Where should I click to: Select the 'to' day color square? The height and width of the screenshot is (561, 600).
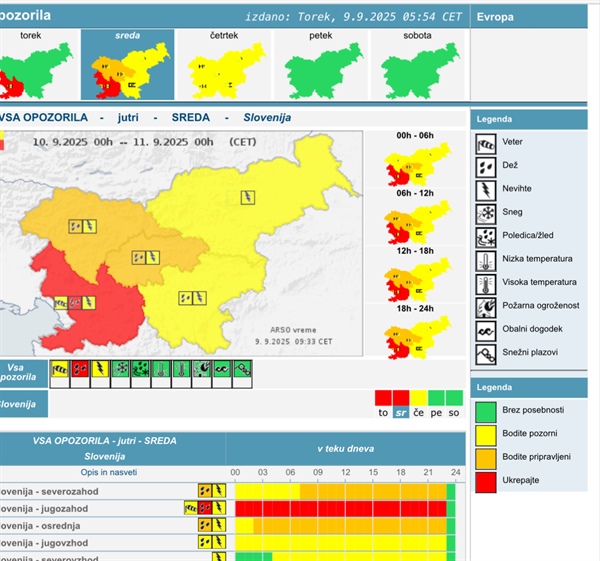click(x=383, y=398)
